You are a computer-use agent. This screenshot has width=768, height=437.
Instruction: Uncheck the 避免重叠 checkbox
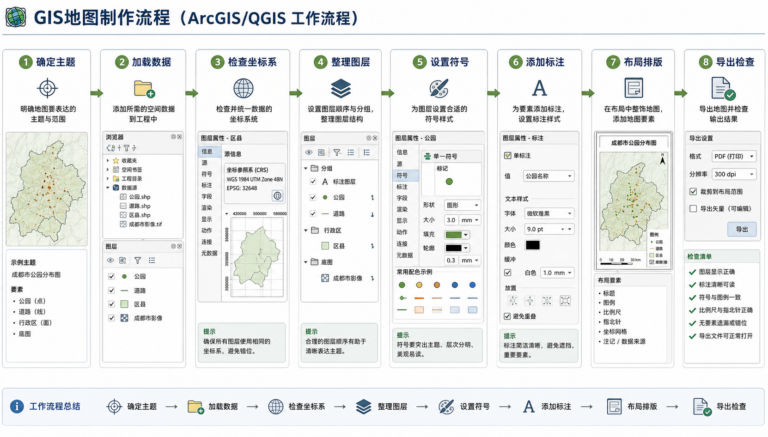pos(507,316)
